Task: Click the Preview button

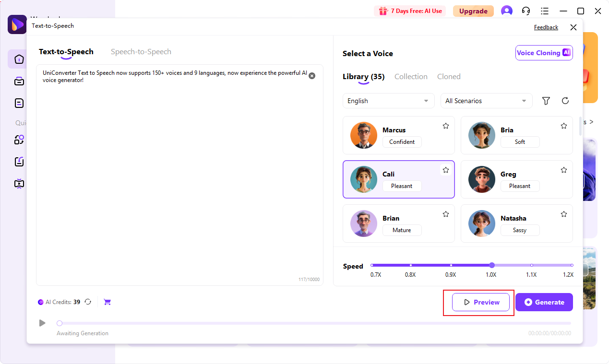Action: tap(481, 302)
